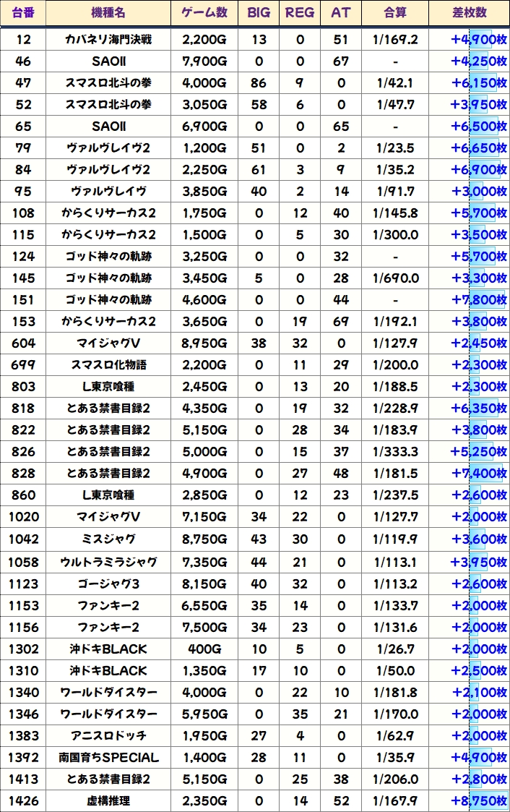Click the +6,350枚 difference value
The height and width of the screenshot is (812, 510).
tap(479, 409)
